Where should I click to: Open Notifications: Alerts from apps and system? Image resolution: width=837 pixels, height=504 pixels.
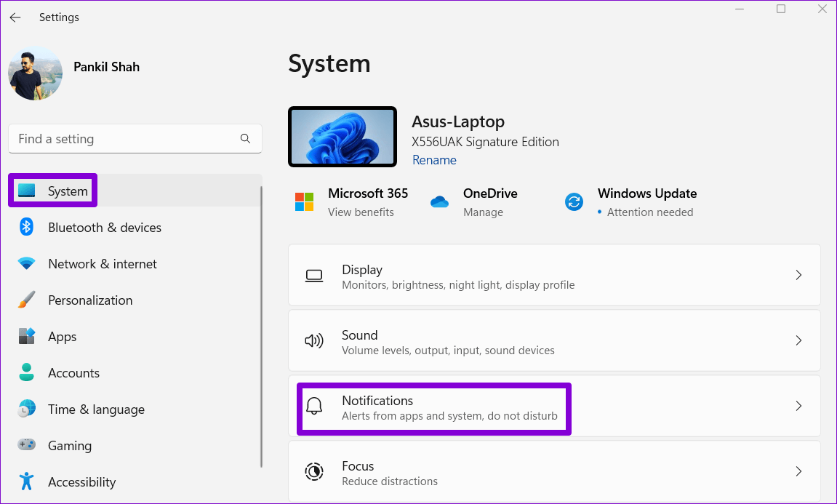pyautogui.click(x=554, y=406)
